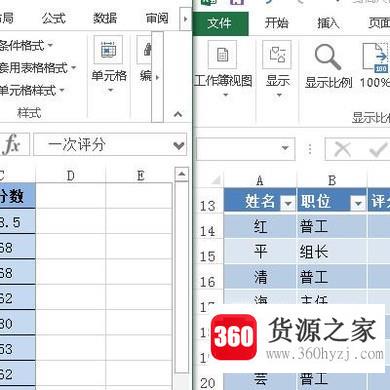The image size is (390, 390).
Task: Click the 显示比例 magnifier icon
Action: (x=328, y=57)
